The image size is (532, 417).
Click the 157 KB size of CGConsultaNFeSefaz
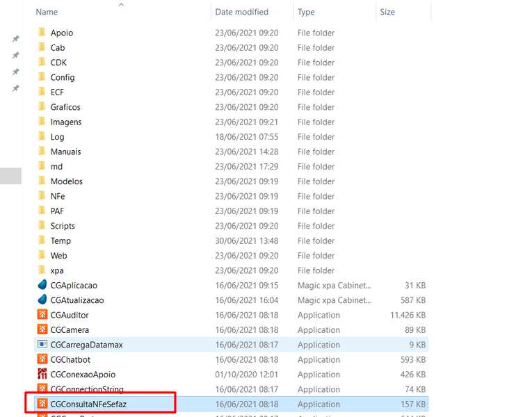[413, 404]
